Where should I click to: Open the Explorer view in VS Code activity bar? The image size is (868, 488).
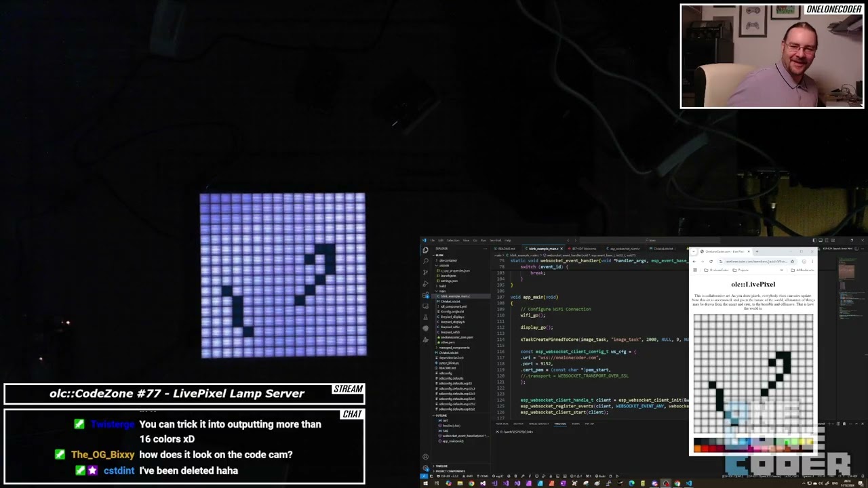click(x=425, y=250)
